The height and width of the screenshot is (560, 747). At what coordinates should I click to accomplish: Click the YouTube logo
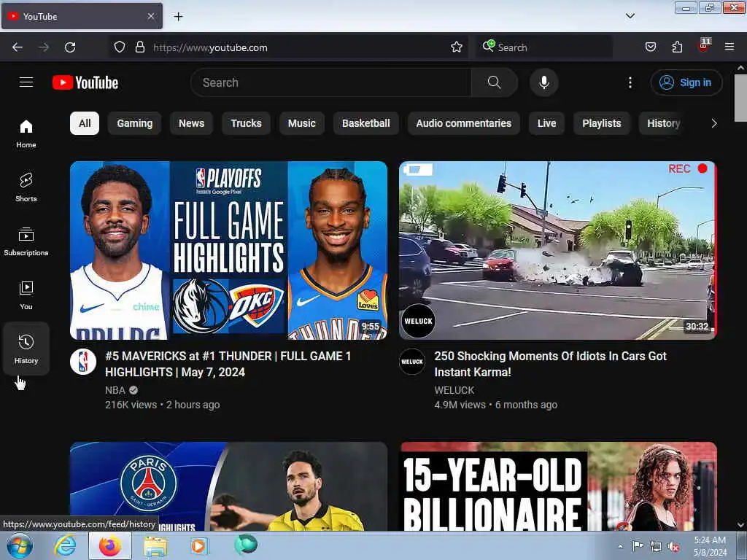(x=85, y=82)
